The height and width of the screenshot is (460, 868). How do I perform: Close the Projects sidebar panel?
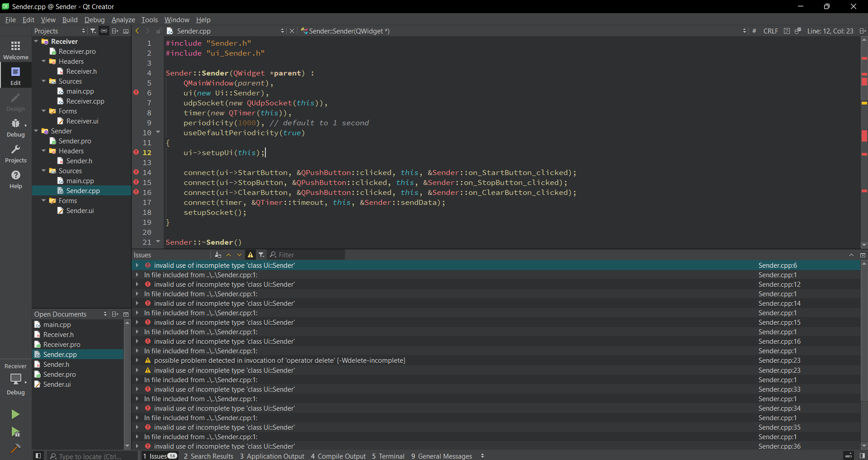[126, 31]
